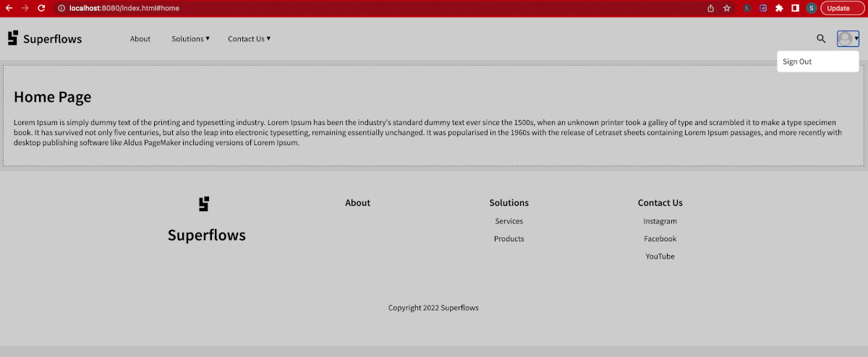Toggle the browser side panel icon
This screenshot has height=357, width=868.
(795, 8)
